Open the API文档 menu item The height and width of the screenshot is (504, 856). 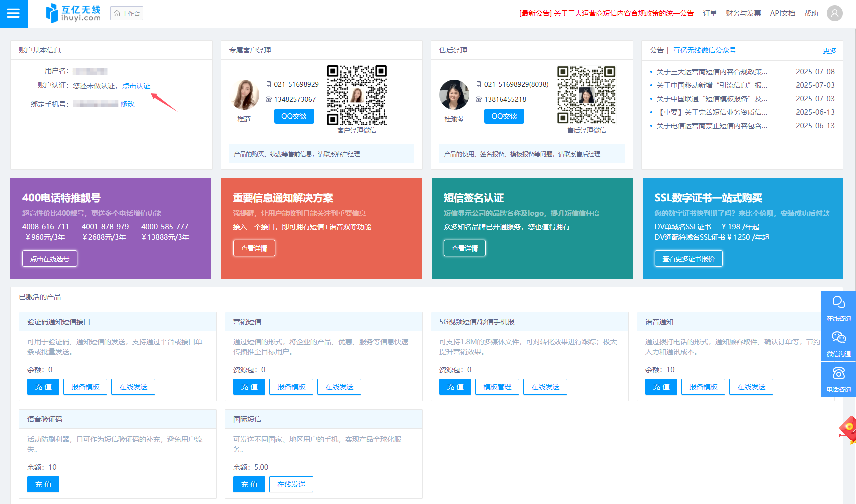coord(782,13)
